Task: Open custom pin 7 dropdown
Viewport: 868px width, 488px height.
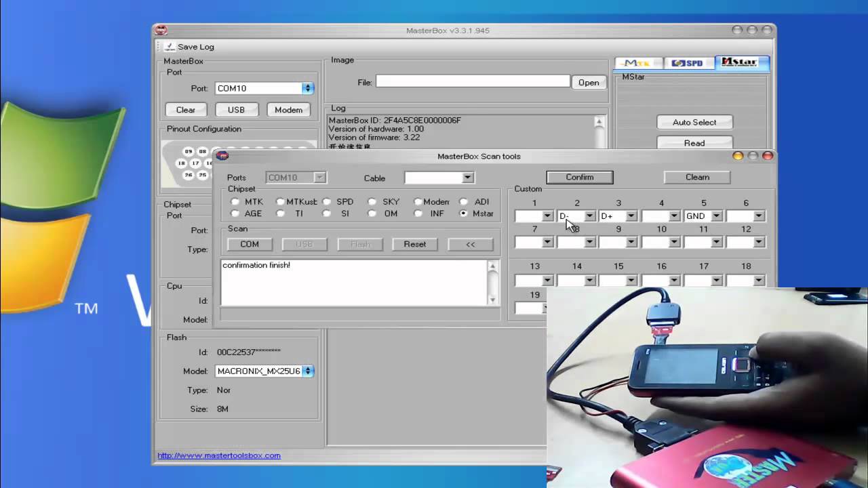Action: click(547, 242)
